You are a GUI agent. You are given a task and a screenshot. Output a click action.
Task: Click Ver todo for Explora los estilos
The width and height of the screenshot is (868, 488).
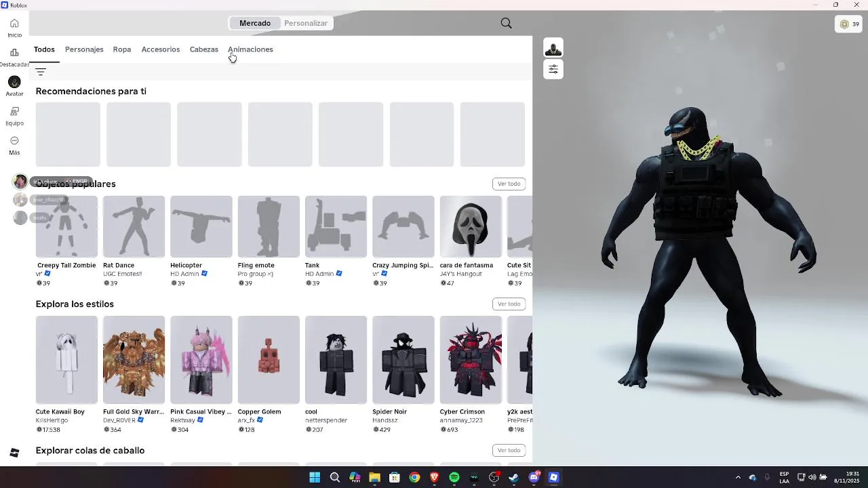[x=509, y=304]
